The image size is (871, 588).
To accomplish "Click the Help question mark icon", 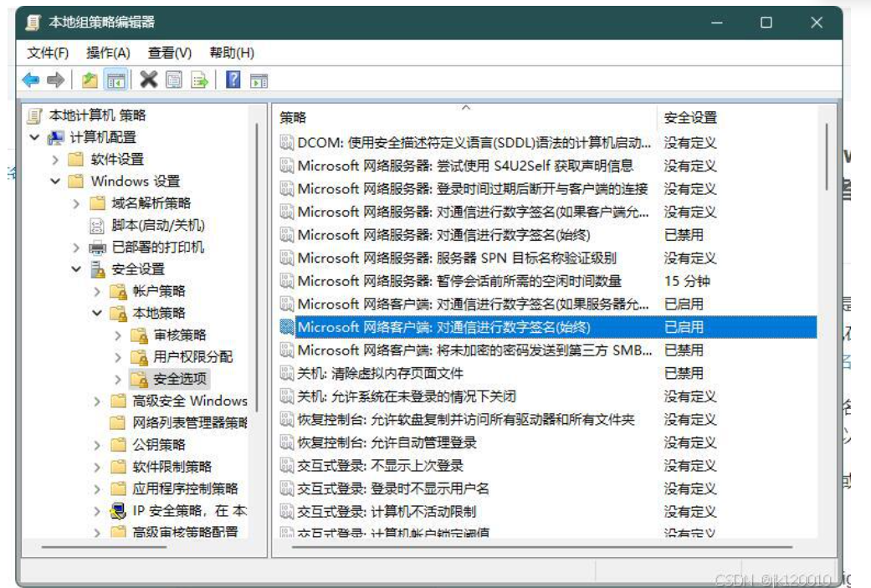I will coord(233,79).
